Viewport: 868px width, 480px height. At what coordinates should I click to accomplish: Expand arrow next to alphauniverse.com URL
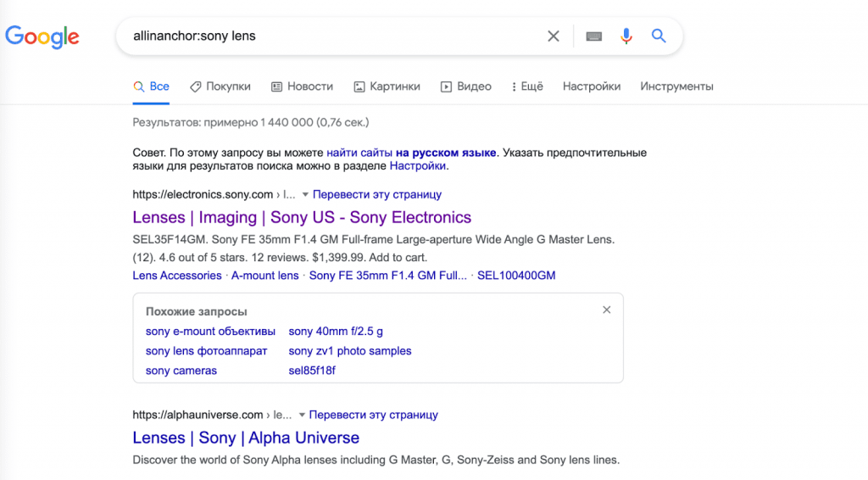(301, 416)
